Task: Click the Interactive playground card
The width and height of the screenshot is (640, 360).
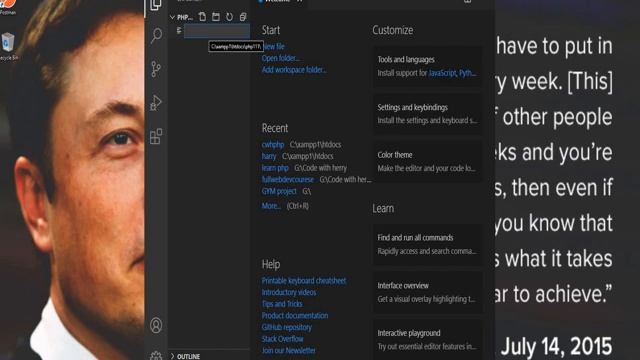Action: 427,339
